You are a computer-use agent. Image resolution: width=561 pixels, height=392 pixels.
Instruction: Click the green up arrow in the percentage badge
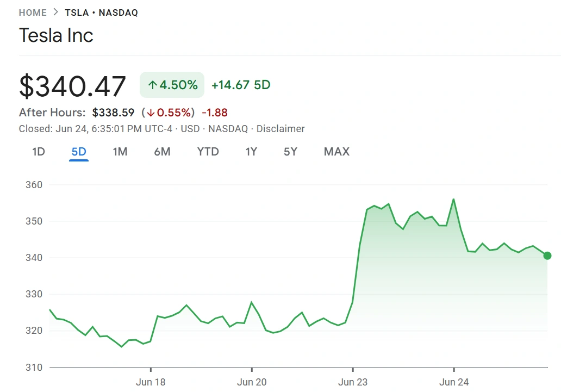153,85
